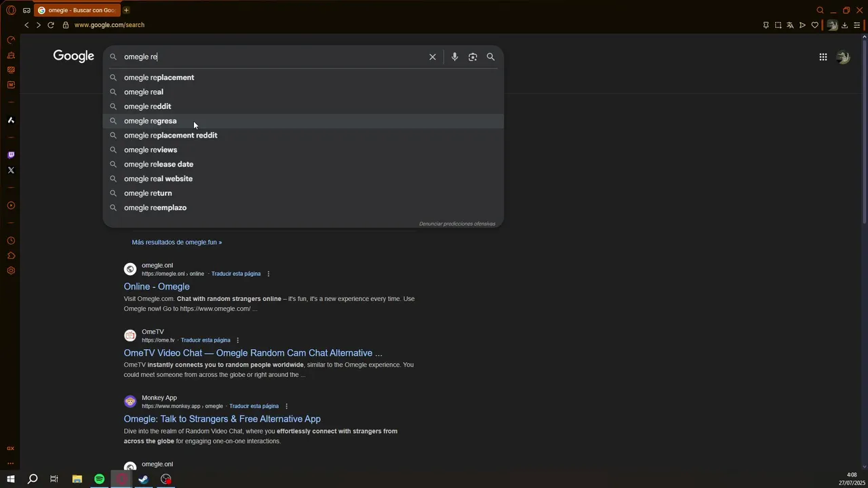Viewport: 868px width, 488px height.
Task: Reload the current page
Action: click(50, 25)
